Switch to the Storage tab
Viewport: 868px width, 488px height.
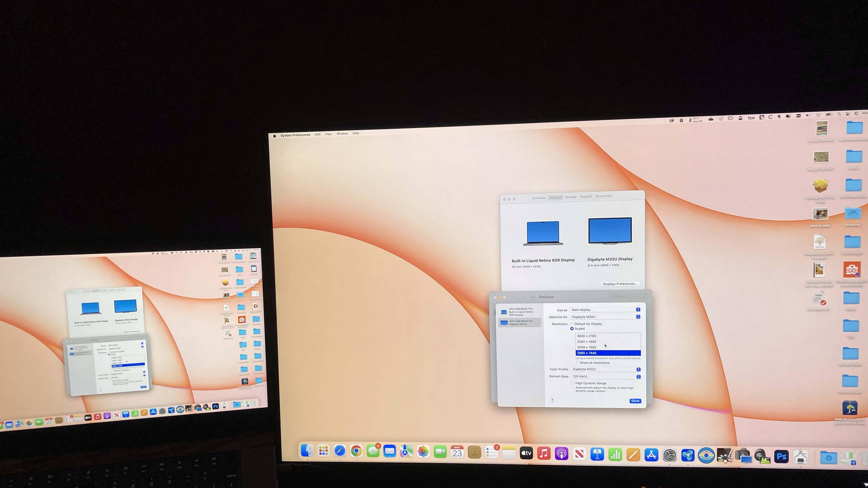(x=571, y=197)
